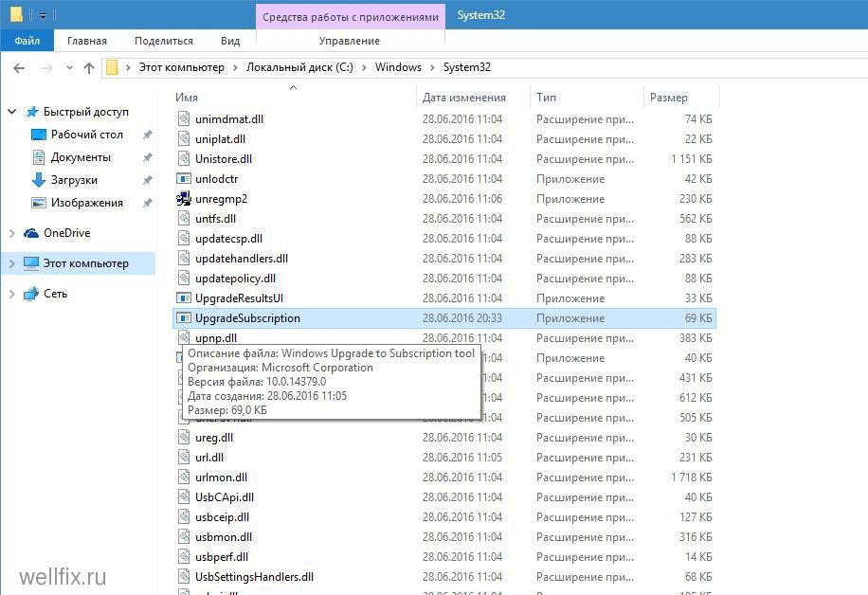
Task: Switch to the Вид ribbon tab
Action: tap(230, 41)
